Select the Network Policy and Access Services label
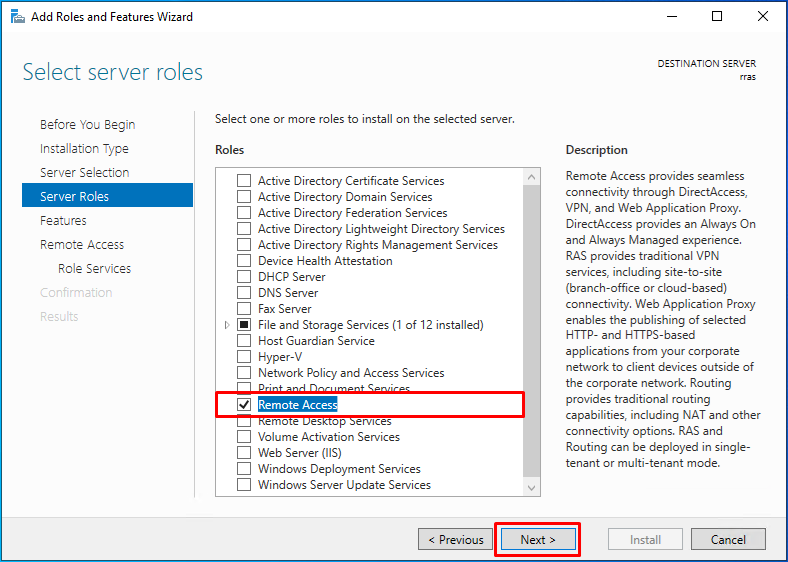This screenshot has height=562, width=788. [351, 373]
